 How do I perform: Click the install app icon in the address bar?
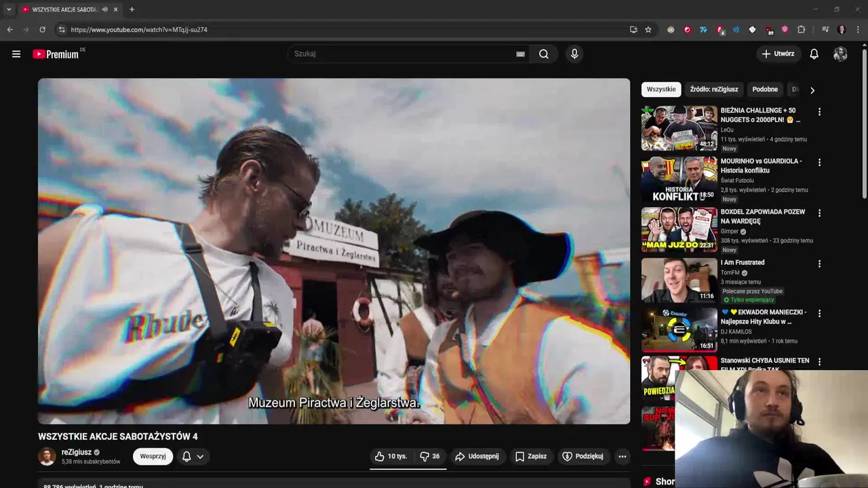coord(633,30)
